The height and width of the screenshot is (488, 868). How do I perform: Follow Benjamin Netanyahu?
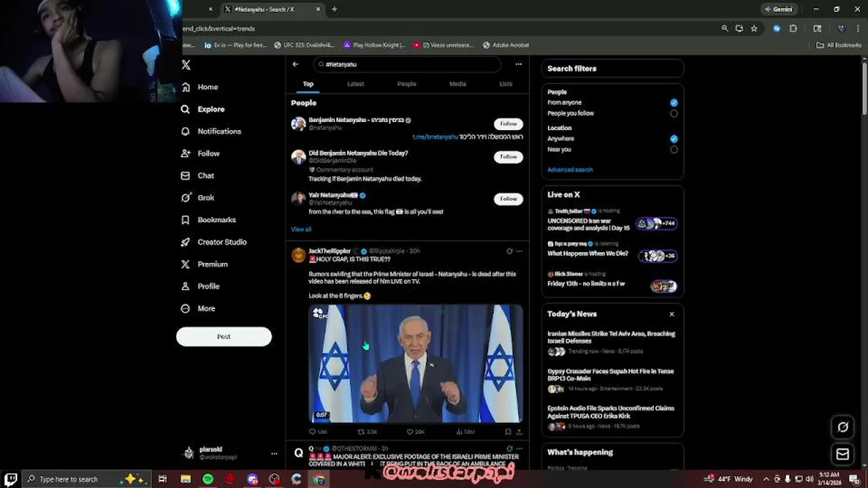click(509, 124)
